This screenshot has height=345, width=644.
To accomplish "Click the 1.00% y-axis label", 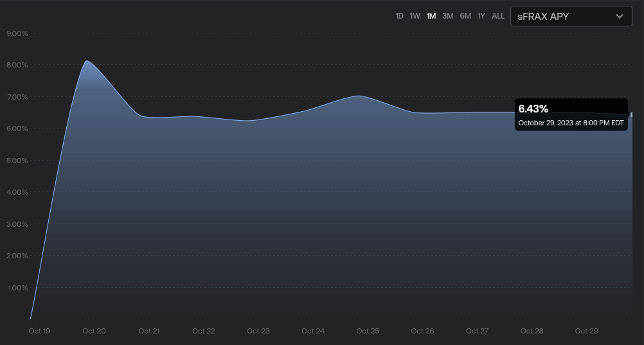I will coord(17,288).
